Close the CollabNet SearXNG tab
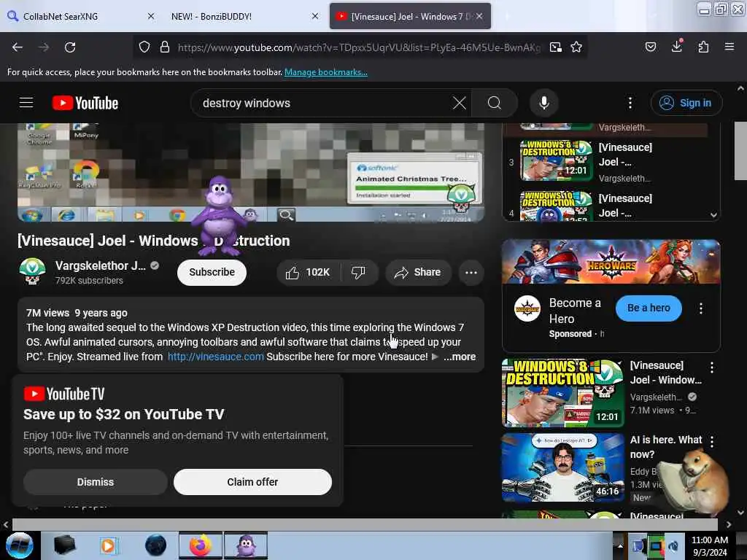The height and width of the screenshot is (560, 747). [x=151, y=16]
